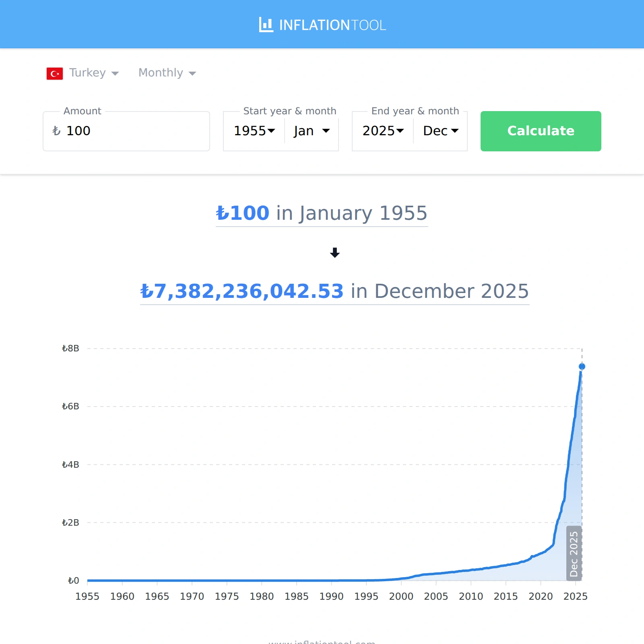Open the 1955 start year dropdown
The width and height of the screenshot is (644, 644).
[254, 131]
